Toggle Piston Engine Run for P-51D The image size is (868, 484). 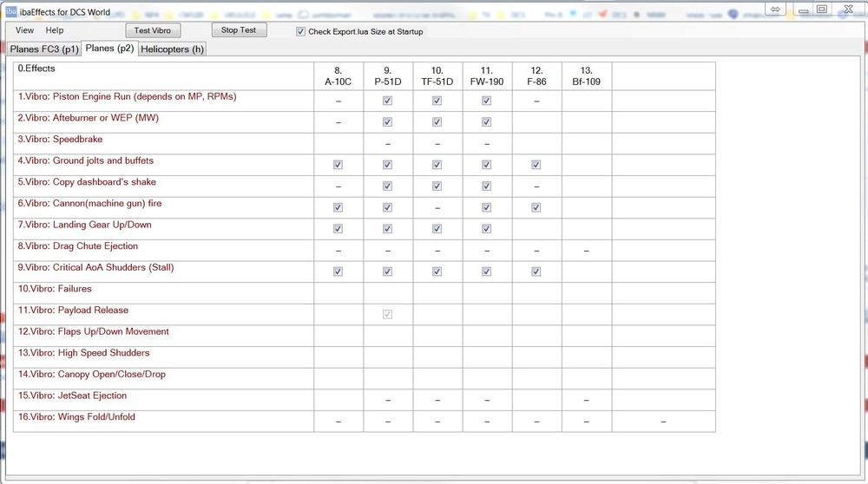[x=387, y=101]
